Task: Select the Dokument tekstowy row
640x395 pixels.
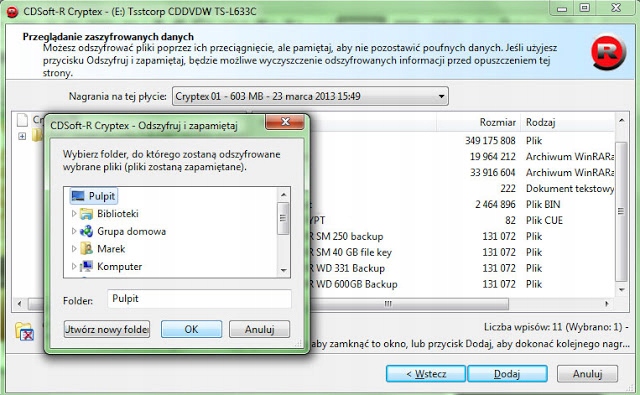Action: 461,189
